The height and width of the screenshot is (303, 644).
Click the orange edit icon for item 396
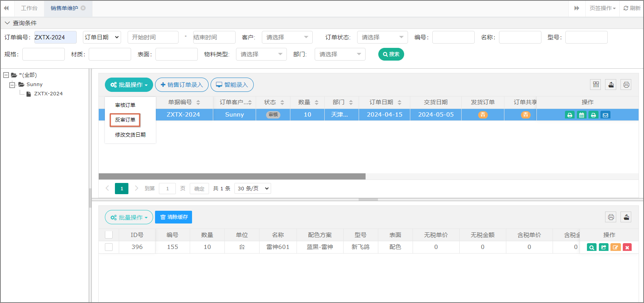[x=615, y=247]
